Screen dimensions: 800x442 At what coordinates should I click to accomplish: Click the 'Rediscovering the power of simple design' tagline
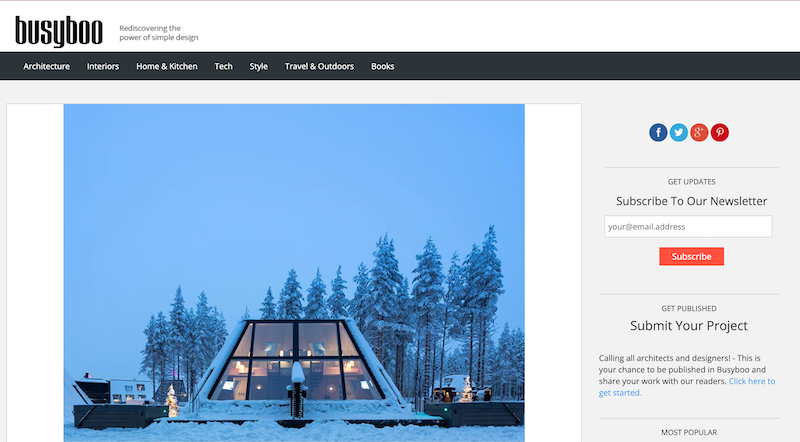pos(159,33)
